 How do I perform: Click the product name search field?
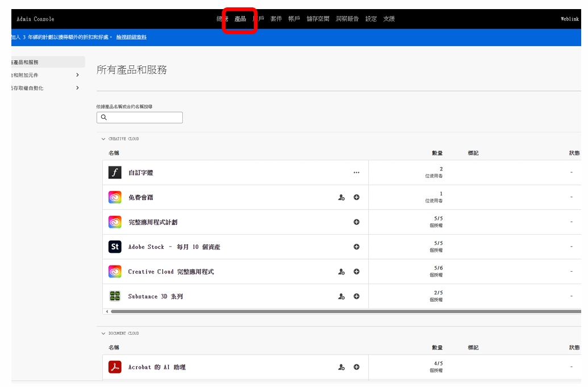coord(140,118)
